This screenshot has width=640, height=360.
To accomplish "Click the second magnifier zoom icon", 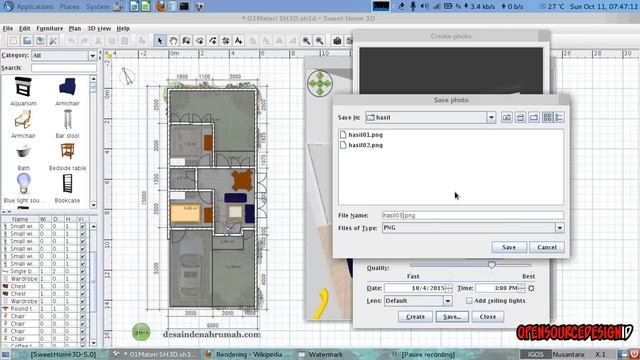I will pyautogui.click(x=319, y=41).
